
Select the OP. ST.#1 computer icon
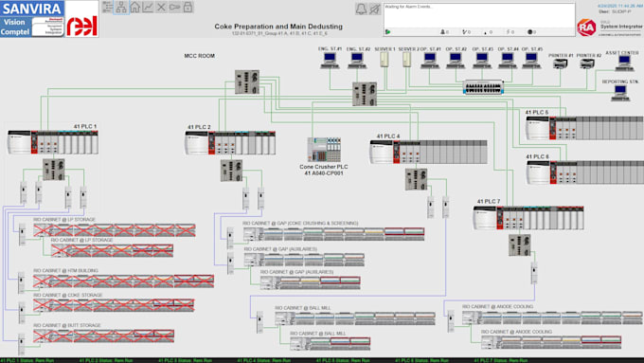point(430,60)
